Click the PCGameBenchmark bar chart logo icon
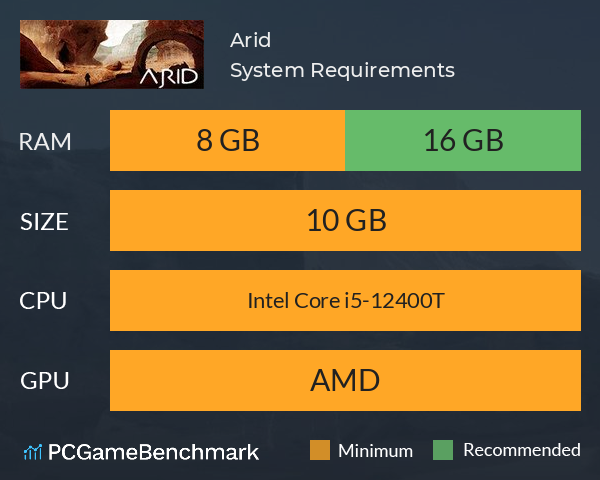 tap(33, 452)
